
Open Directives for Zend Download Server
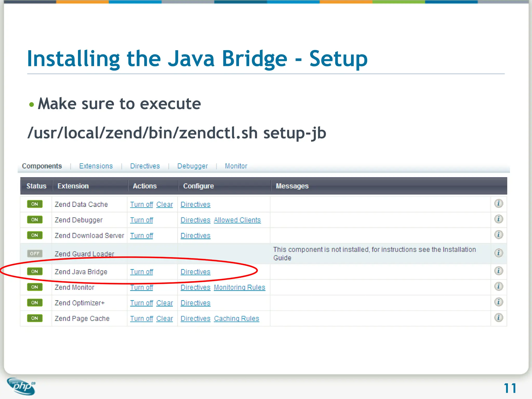coord(195,236)
